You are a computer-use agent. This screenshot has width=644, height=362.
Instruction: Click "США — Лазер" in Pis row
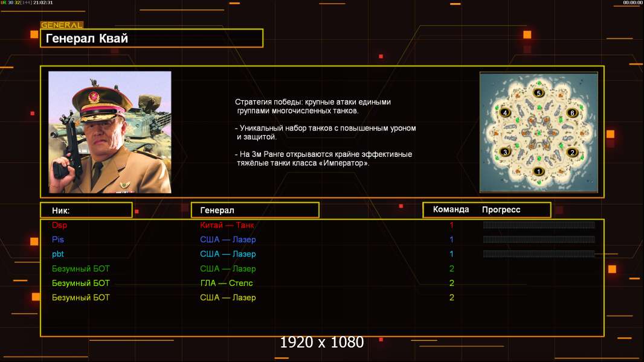tap(228, 240)
